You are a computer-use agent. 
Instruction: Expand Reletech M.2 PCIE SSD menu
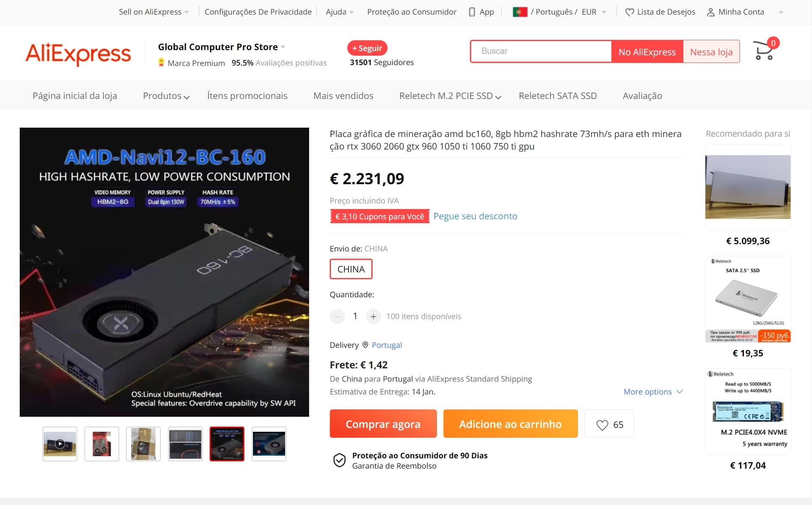click(x=450, y=96)
